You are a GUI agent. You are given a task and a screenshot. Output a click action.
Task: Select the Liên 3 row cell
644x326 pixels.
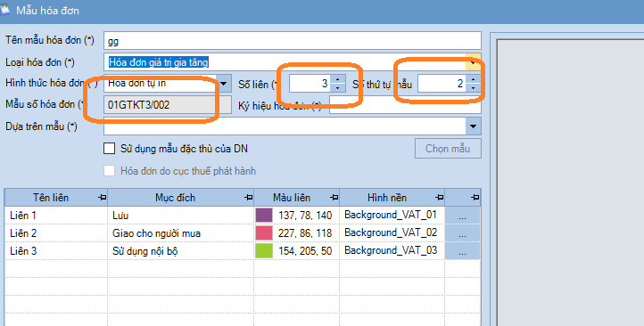(x=56, y=251)
